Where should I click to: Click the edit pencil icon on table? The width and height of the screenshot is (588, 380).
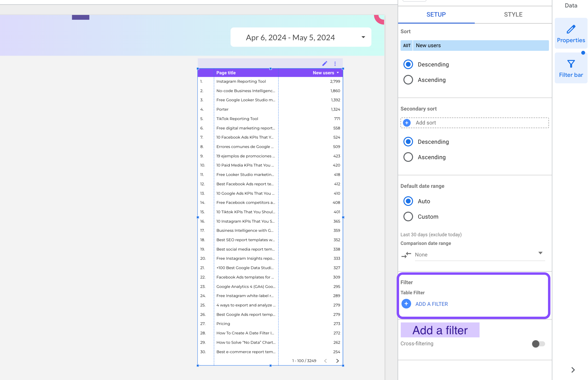pos(324,63)
